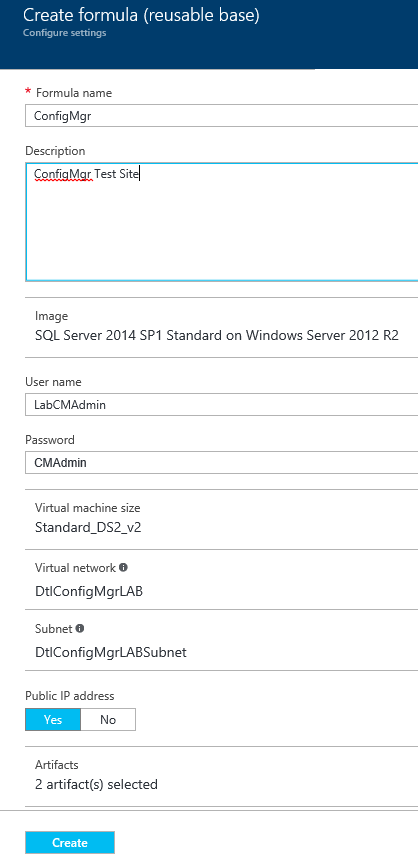The height and width of the screenshot is (865, 418).
Task: Click the Standard_DS2_v2 size value
Action: click(x=88, y=527)
